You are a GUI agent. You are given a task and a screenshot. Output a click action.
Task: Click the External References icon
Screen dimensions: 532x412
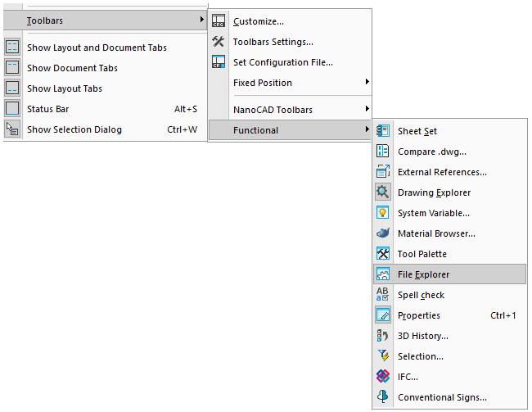pyautogui.click(x=382, y=172)
